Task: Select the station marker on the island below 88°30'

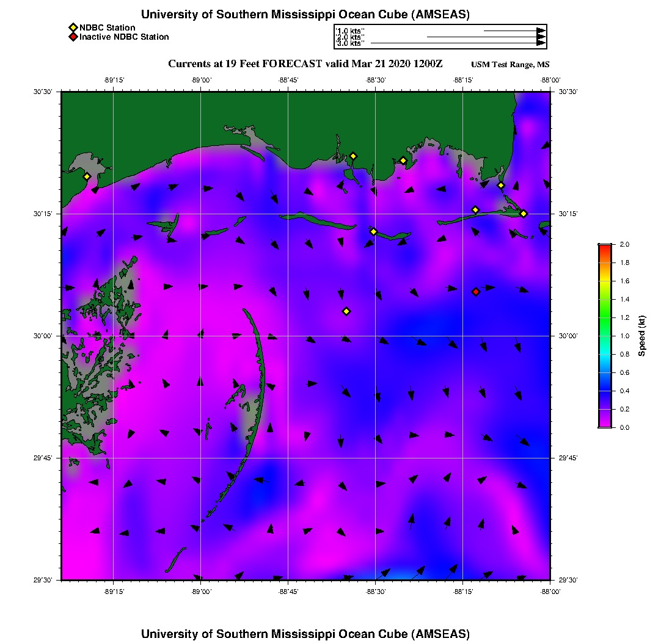Action: pyautogui.click(x=374, y=231)
